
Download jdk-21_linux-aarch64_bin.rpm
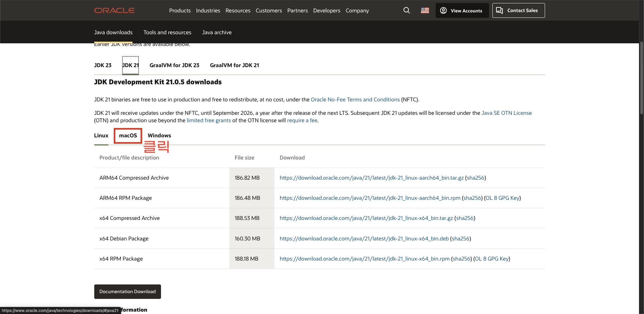[x=370, y=198]
